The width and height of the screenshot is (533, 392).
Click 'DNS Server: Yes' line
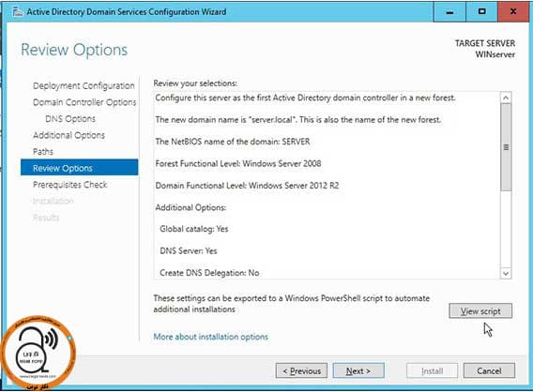[x=189, y=251]
